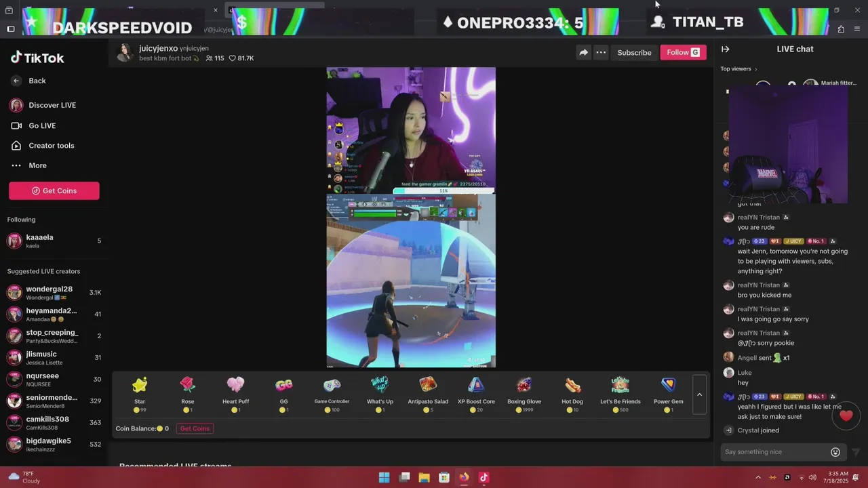Viewport: 868px width, 488px height.
Task: Expand Top viewers list
Action: [x=738, y=68]
